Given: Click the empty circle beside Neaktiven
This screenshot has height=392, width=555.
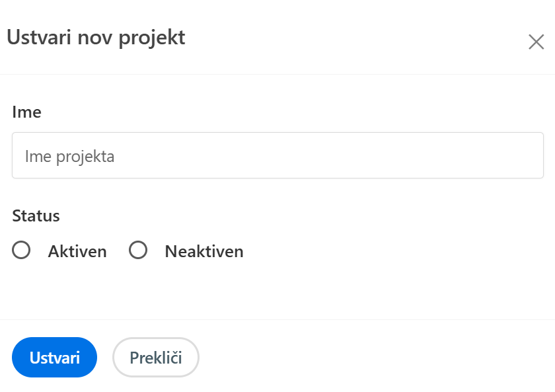Looking at the screenshot, I should pos(138,251).
